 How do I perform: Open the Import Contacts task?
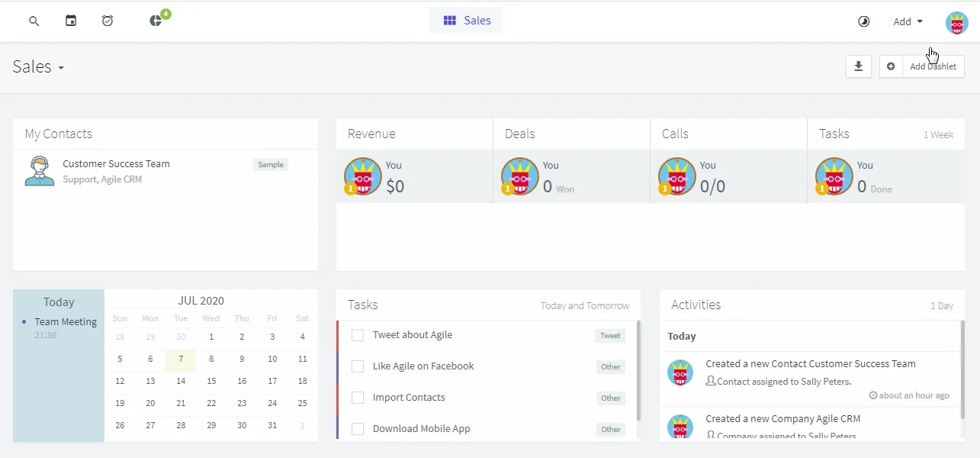point(409,397)
